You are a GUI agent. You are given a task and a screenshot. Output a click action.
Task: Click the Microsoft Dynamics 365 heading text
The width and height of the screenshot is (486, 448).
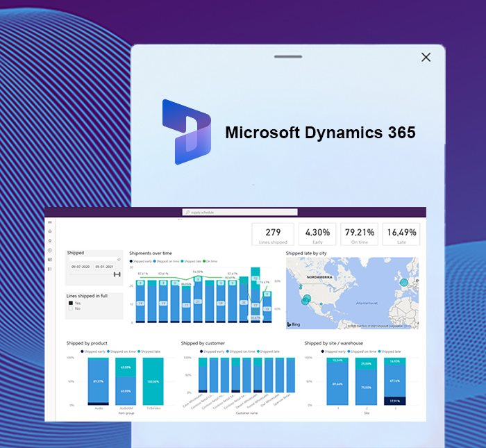point(320,133)
